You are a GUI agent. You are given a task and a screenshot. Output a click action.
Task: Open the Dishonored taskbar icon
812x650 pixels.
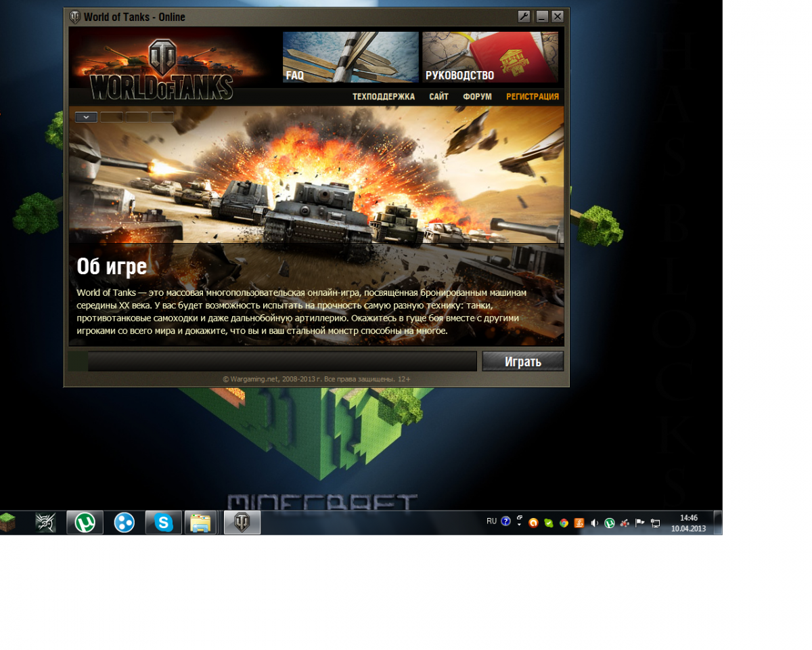click(46, 523)
